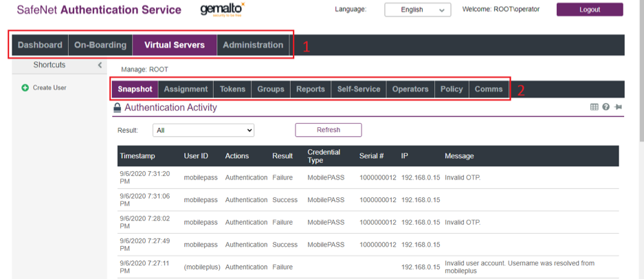Click the Create User shortcut link
Image resolution: width=644 pixels, height=279 pixels.
pyautogui.click(x=49, y=87)
